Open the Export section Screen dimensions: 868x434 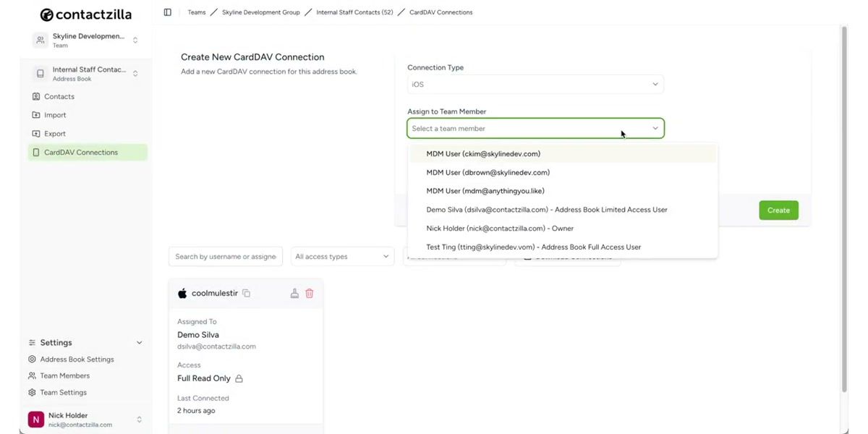(53, 133)
